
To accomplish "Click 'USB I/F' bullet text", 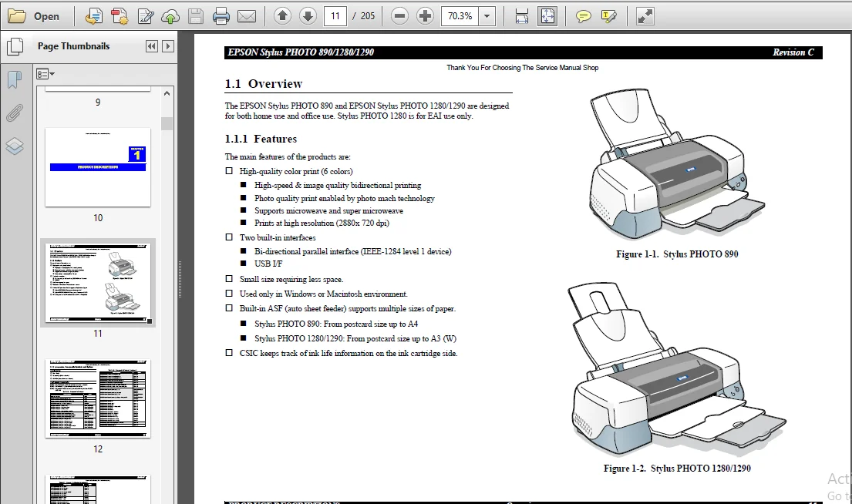I will (x=268, y=264).
